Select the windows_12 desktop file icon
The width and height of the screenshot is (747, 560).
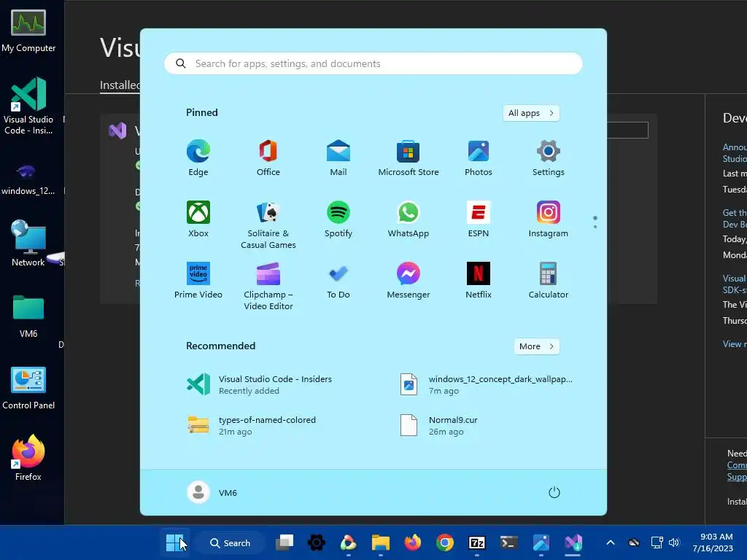(x=28, y=179)
